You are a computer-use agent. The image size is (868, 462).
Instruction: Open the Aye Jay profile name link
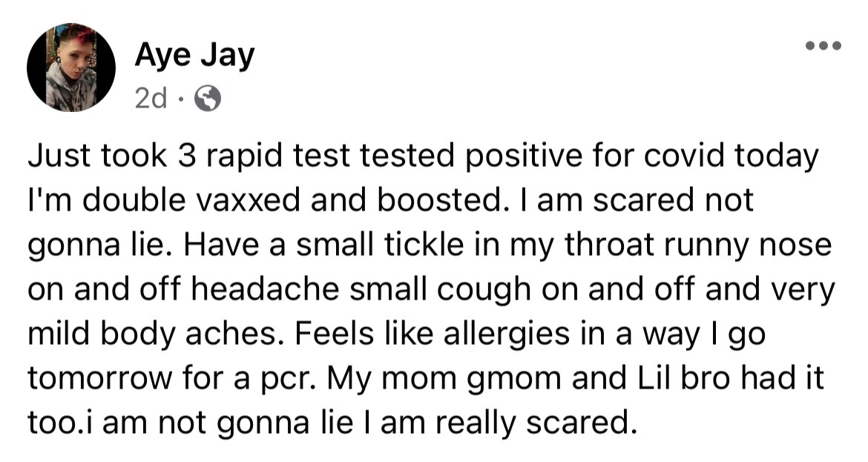194,56
